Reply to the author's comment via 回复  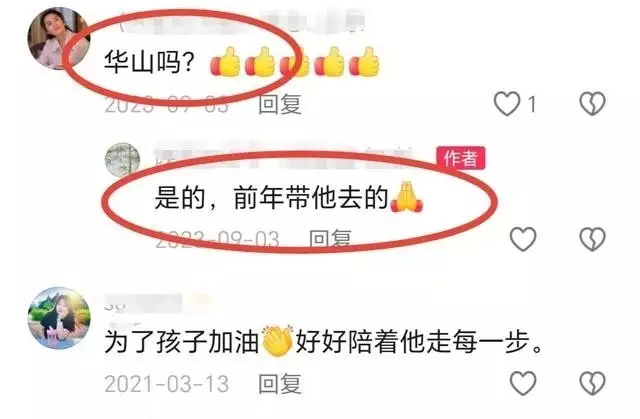point(330,239)
